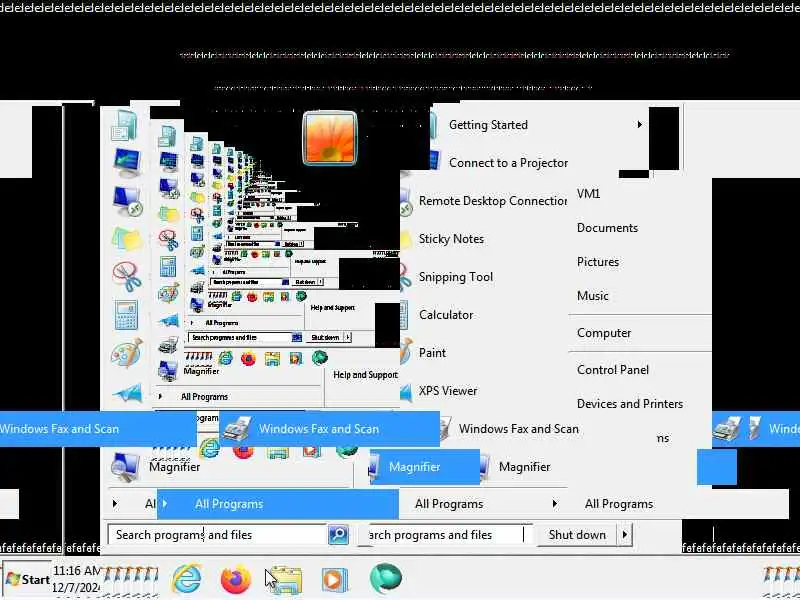Click the largest Magnifier icon beside Magnifier label
The height and width of the screenshot is (600, 800).
pyautogui.click(x=124, y=467)
